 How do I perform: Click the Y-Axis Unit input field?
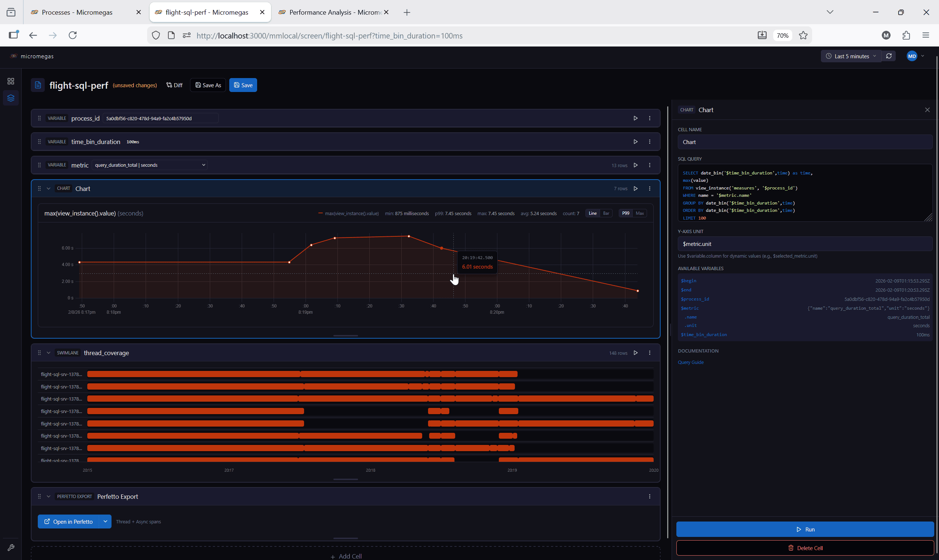[x=805, y=244]
